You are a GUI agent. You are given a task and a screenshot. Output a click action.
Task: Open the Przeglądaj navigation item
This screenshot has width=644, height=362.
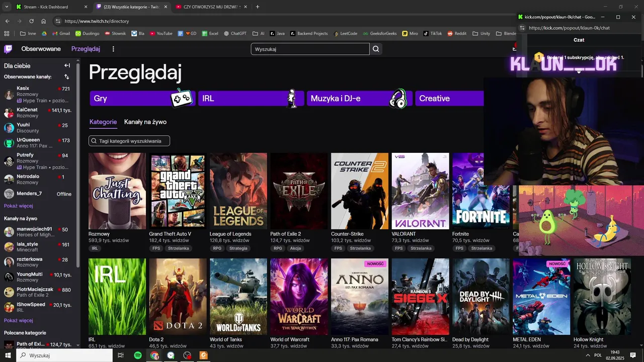[x=86, y=49]
